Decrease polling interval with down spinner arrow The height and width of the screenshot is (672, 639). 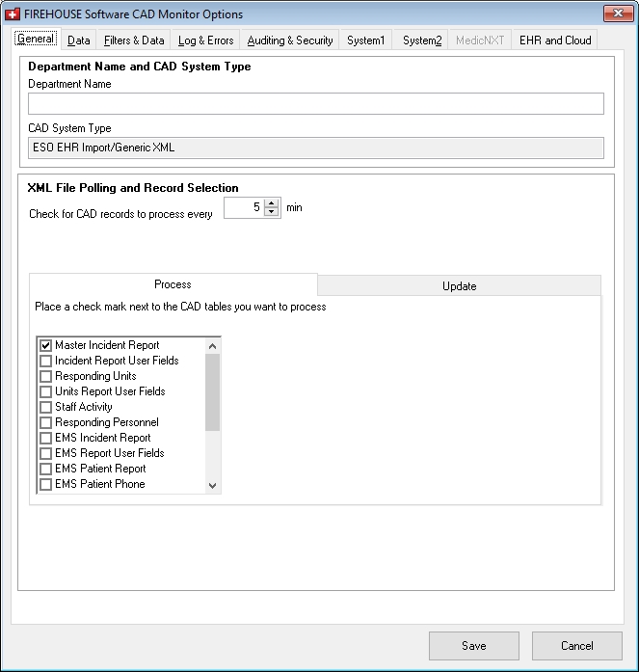tap(272, 212)
